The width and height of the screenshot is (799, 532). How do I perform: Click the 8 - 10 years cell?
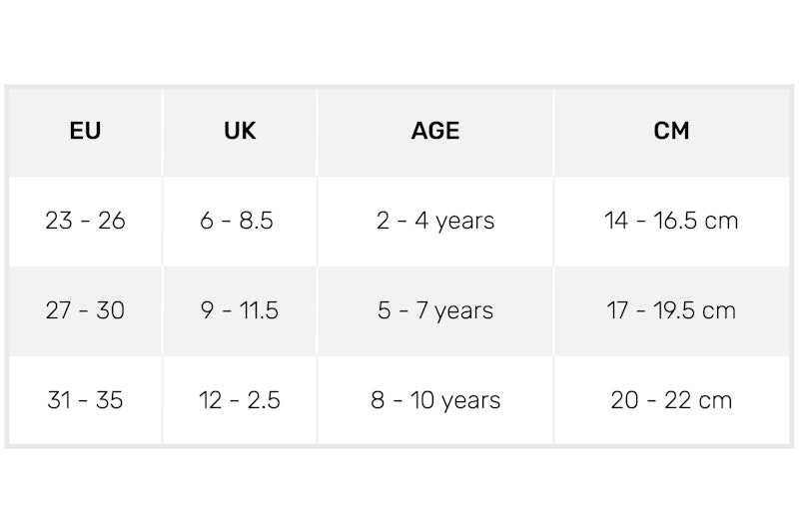coord(435,400)
